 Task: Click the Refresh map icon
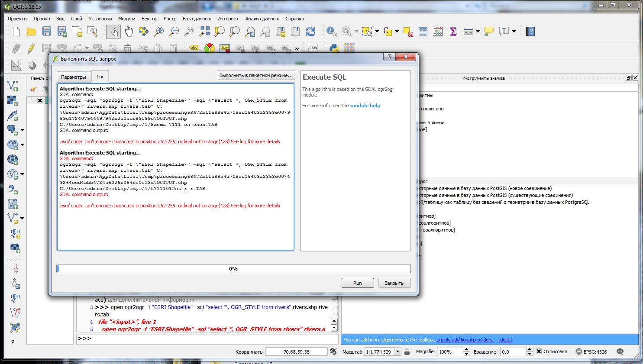pyautogui.click(x=310, y=32)
